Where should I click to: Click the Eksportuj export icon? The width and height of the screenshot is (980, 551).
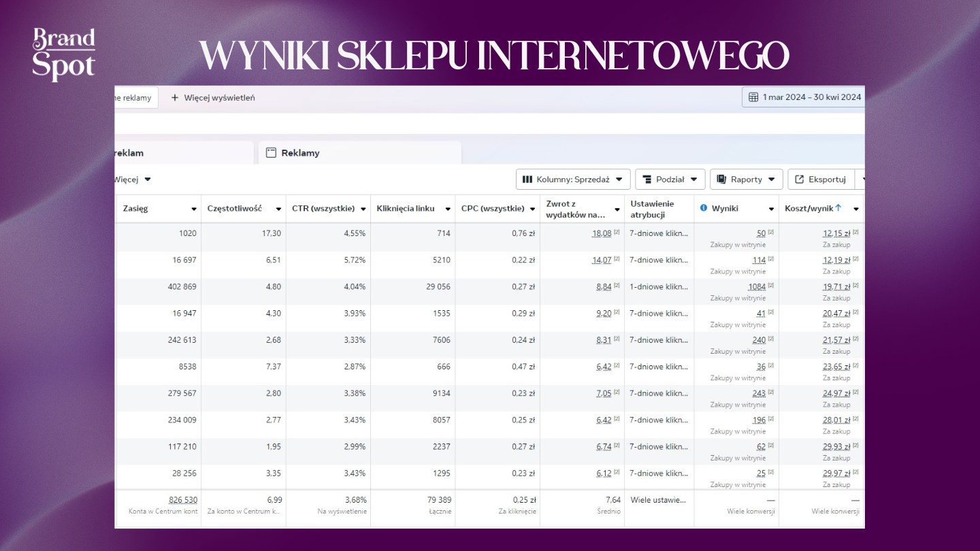pos(800,180)
